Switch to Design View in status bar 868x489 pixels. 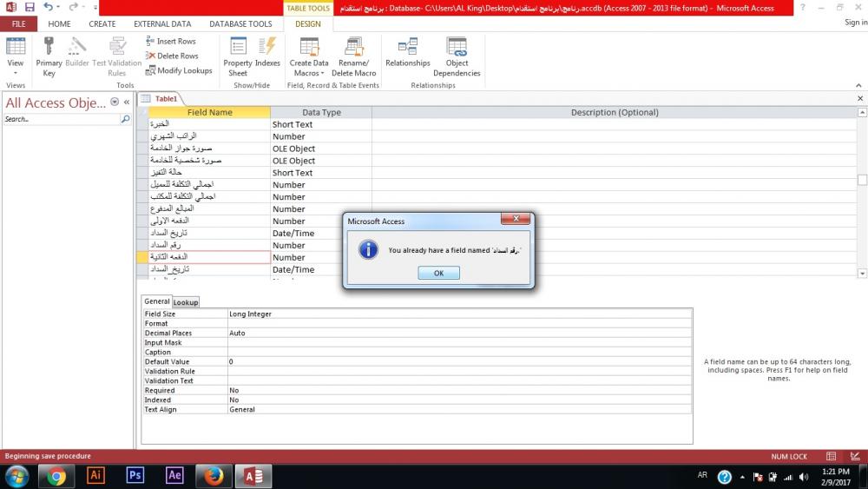(x=855, y=456)
